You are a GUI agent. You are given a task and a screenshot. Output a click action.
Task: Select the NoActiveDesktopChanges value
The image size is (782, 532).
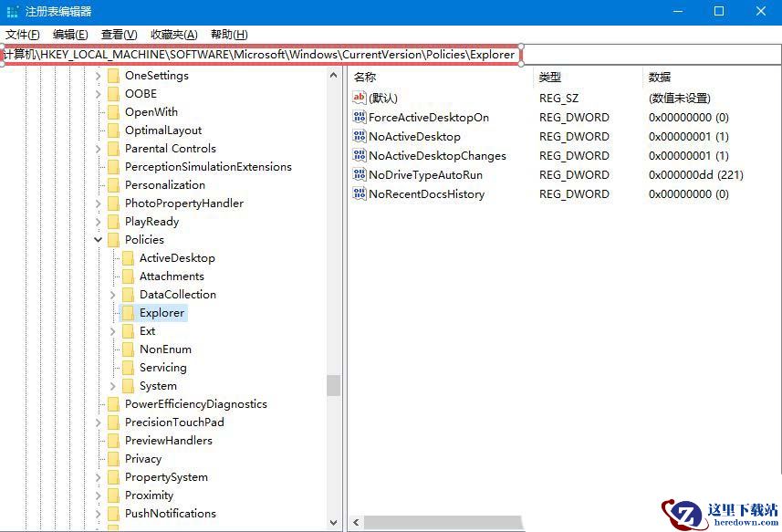(x=437, y=155)
